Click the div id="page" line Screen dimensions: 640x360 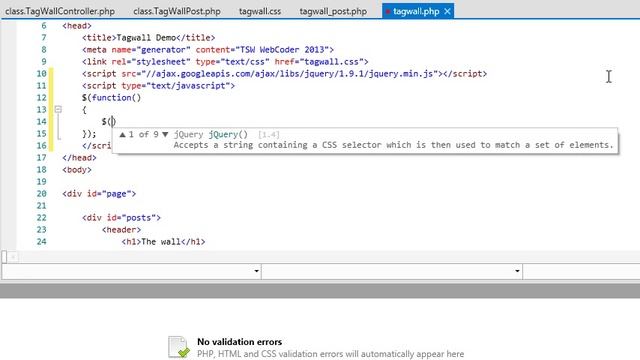tap(99, 193)
